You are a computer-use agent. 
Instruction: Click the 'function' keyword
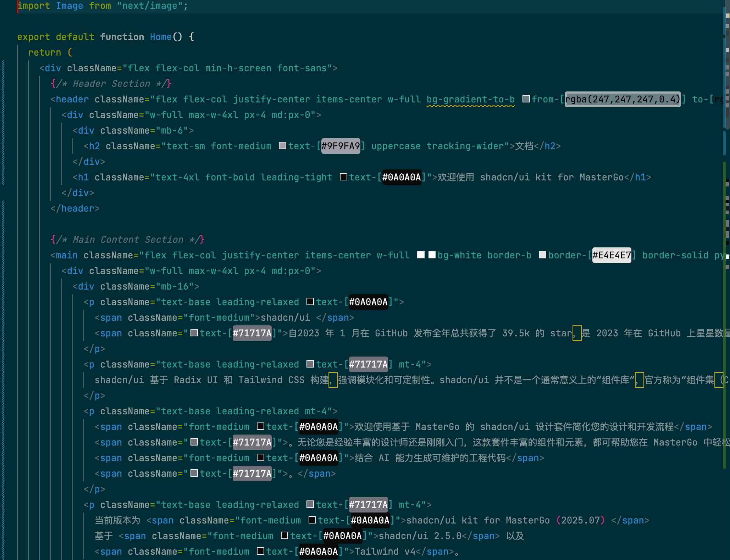click(x=122, y=37)
